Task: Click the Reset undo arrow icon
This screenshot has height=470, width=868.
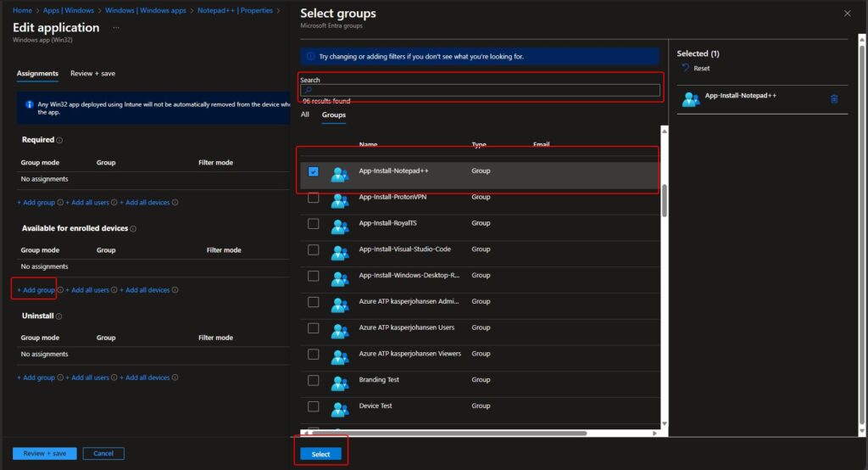Action: [685, 68]
